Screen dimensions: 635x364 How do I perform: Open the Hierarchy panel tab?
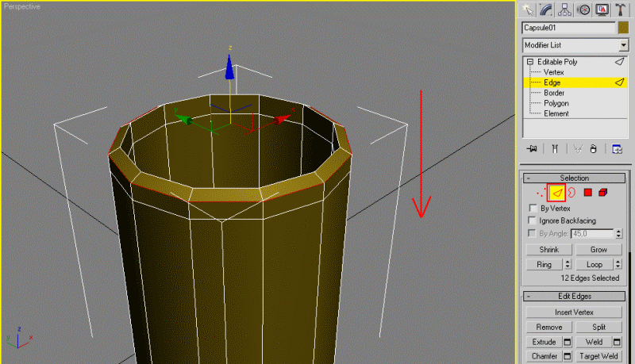tap(564, 10)
